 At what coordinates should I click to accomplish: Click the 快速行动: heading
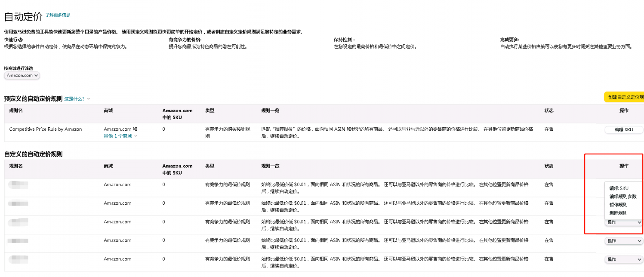[14, 40]
